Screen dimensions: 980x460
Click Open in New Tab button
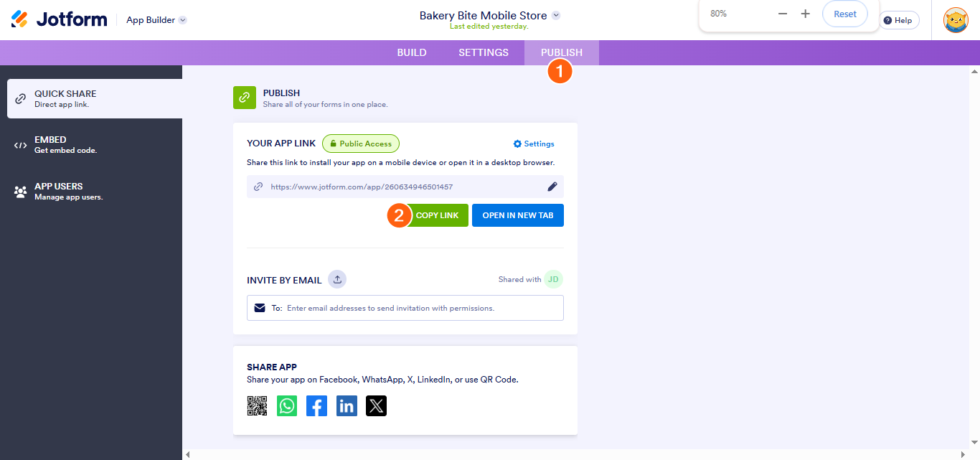(x=517, y=215)
